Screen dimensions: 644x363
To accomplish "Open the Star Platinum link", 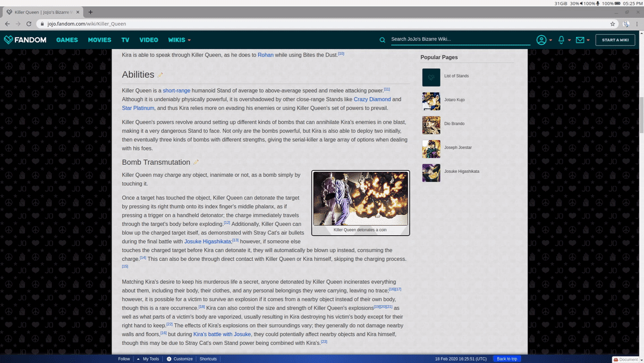I will coord(138,107).
